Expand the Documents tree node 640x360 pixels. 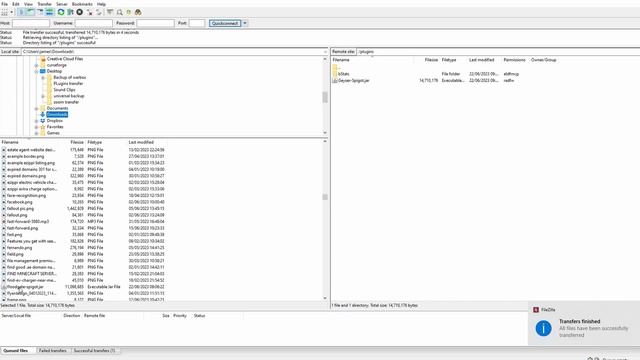pyautogui.click(x=36, y=109)
